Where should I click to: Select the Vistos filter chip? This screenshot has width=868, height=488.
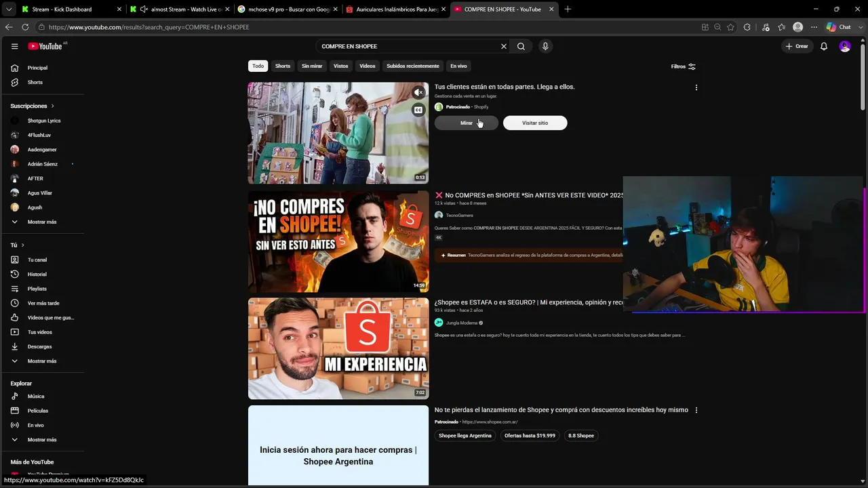click(341, 66)
